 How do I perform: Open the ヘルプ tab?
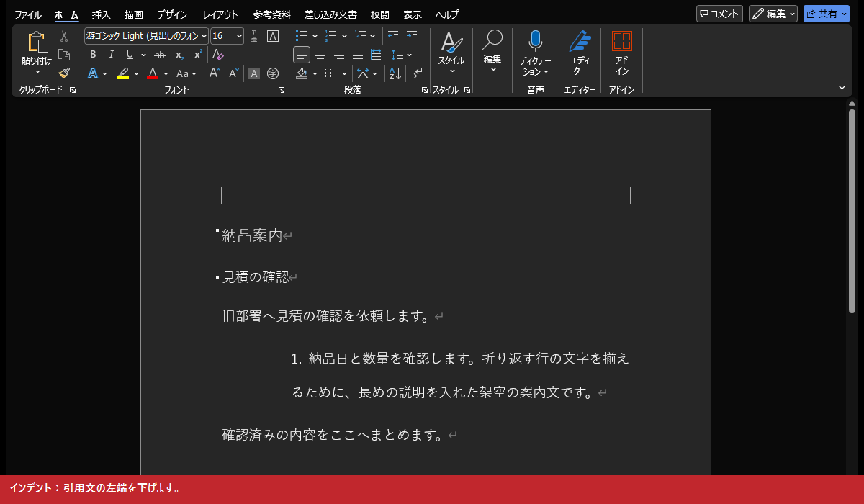pos(447,14)
